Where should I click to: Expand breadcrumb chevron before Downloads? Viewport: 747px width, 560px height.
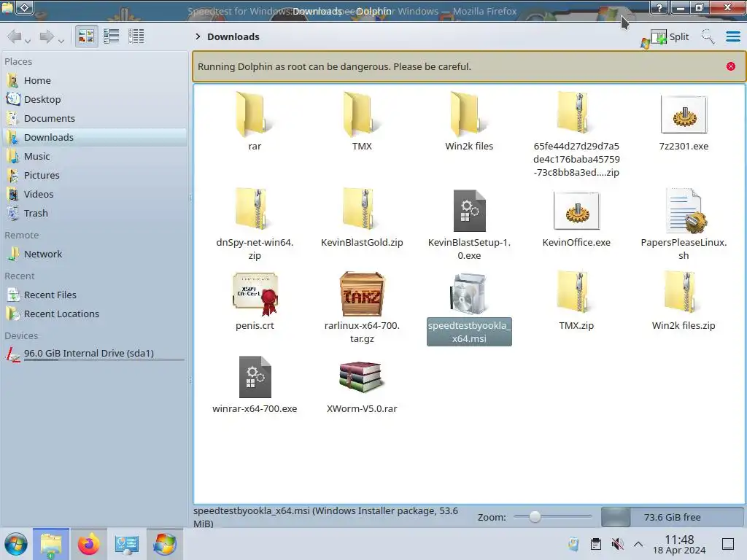tap(198, 36)
